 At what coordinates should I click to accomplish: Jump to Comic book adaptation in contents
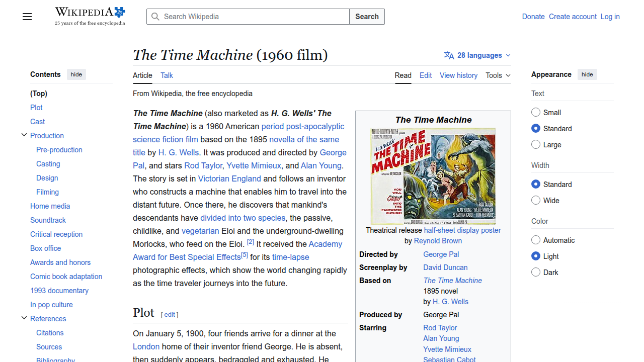tap(66, 277)
